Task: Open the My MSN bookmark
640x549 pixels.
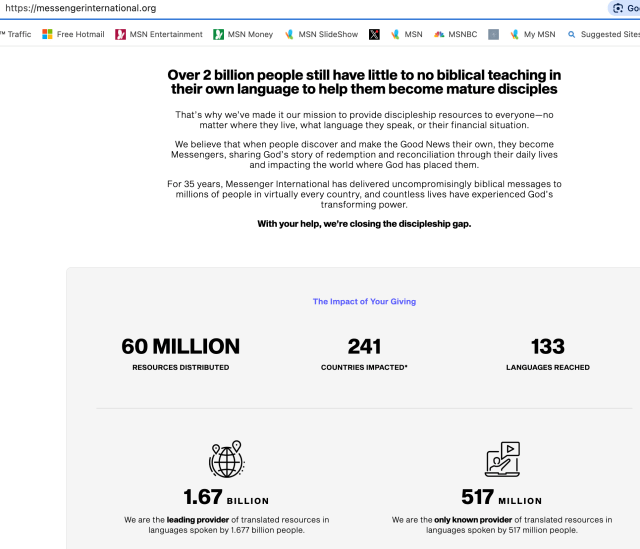Action: 532,34
